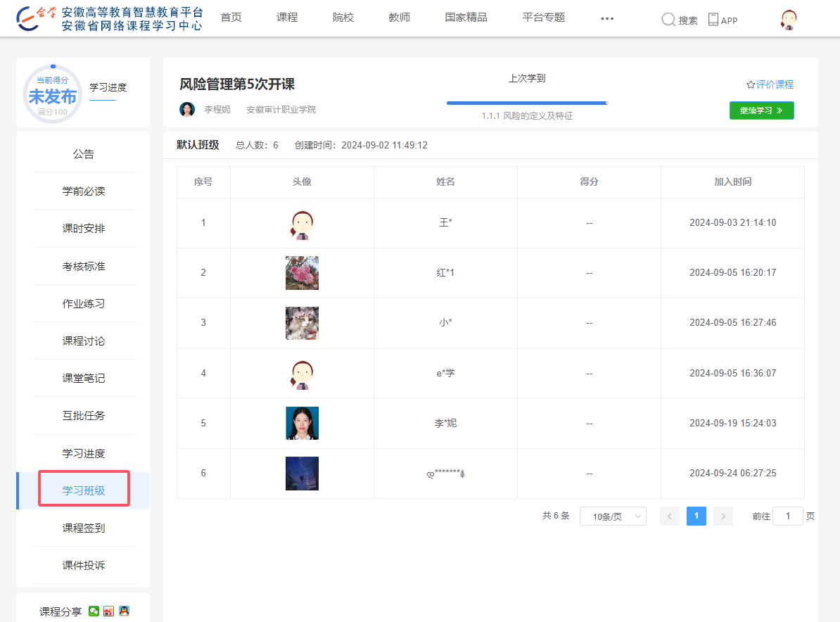Go to next page arrow
This screenshot has height=622, width=840.
(723, 516)
